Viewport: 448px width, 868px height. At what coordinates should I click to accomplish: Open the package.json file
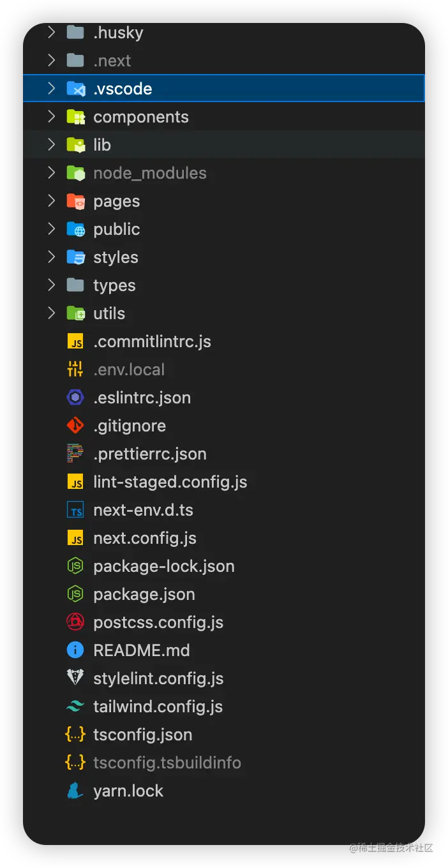[144, 594]
